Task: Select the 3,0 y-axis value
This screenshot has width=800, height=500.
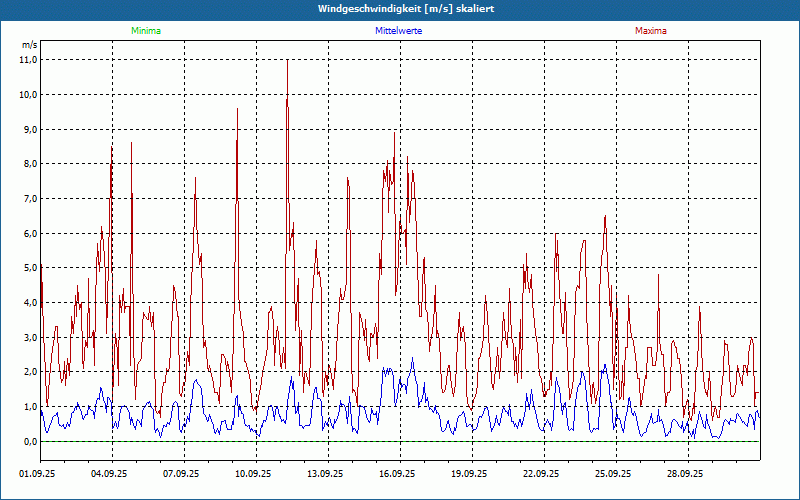Action: pyautogui.click(x=32, y=337)
